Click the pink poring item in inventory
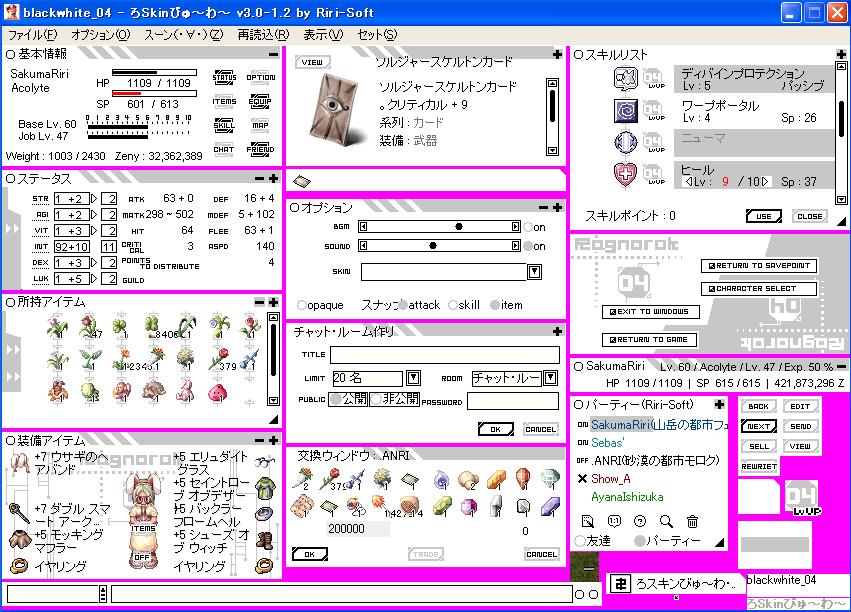 pos(218,392)
